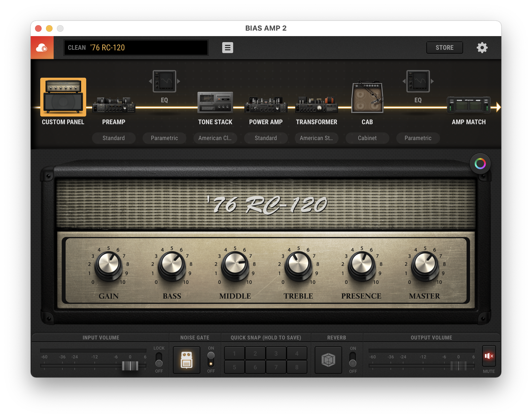Image resolution: width=532 pixels, height=418 pixels.
Task: Click the preset menu hamburger button
Action: (x=228, y=47)
